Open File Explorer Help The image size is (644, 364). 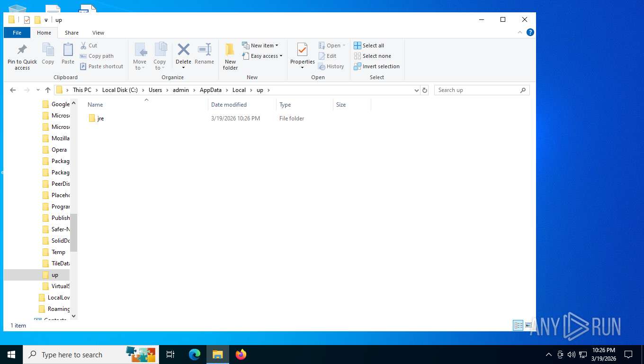tap(530, 32)
